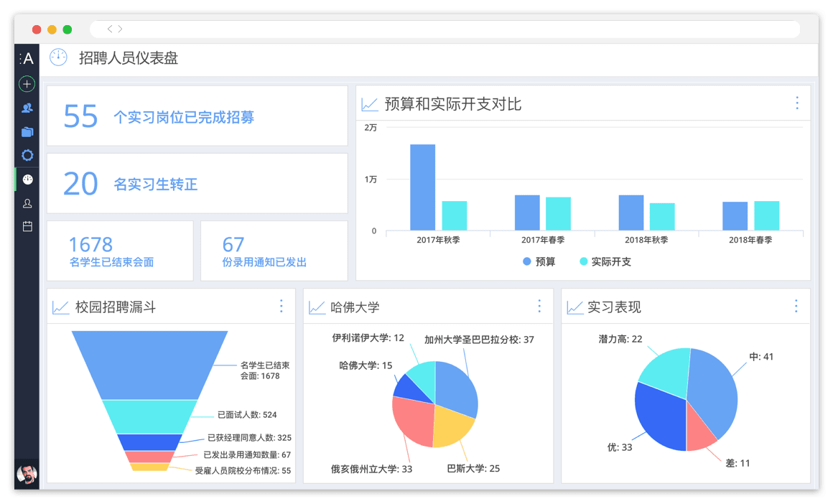Open the calendar icon in sidebar

[27, 227]
